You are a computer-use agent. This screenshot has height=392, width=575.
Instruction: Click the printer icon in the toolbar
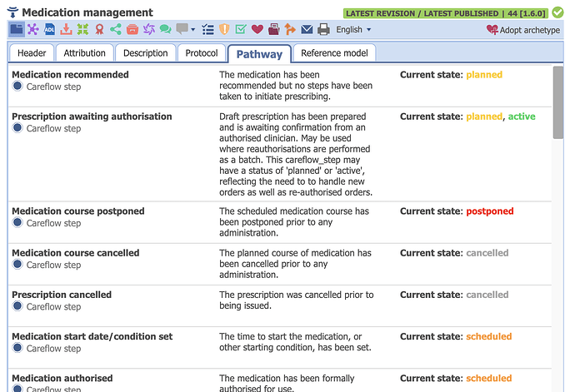tap(323, 29)
